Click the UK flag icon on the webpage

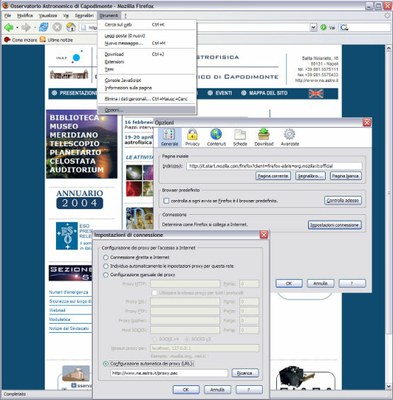coord(316,93)
